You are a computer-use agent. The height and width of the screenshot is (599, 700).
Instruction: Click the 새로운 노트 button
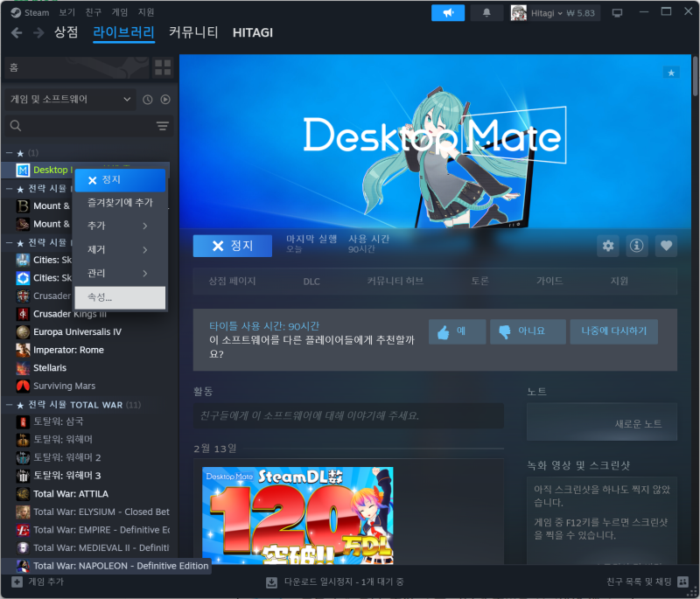[602, 422]
